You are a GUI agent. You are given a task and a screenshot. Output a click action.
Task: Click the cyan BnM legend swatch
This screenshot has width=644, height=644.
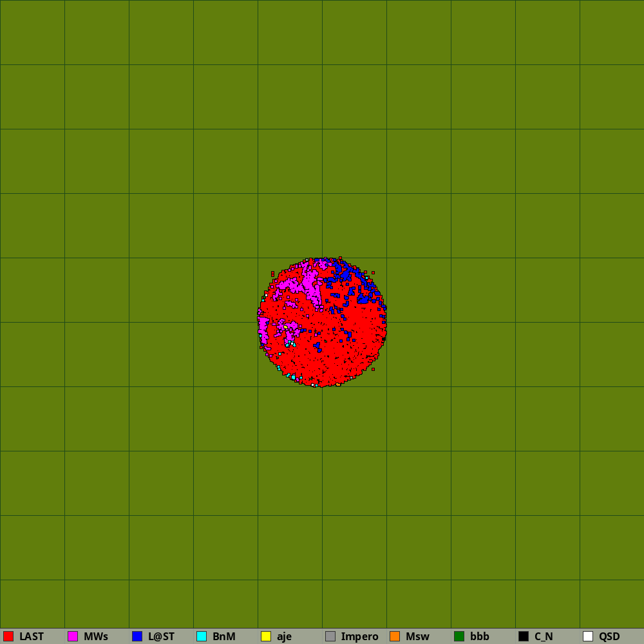(x=202, y=636)
